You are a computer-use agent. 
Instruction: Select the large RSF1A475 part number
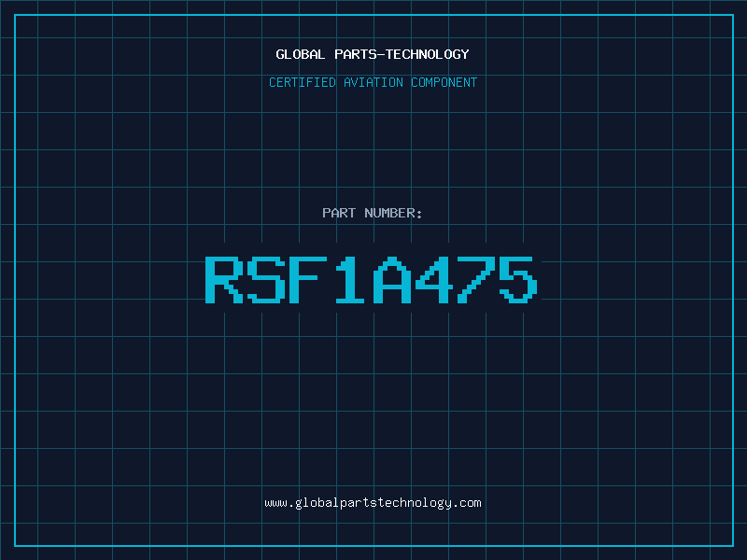pos(372,280)
